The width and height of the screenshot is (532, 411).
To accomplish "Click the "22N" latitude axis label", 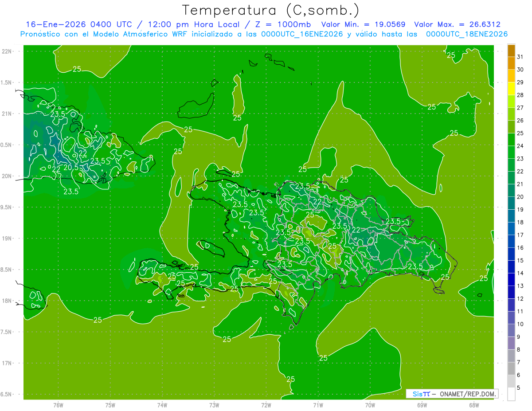I will pyautogui.click(x=7, y=51).
